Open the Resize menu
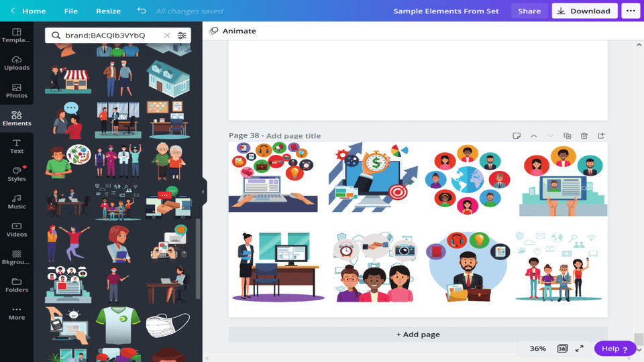 [109, 11]
